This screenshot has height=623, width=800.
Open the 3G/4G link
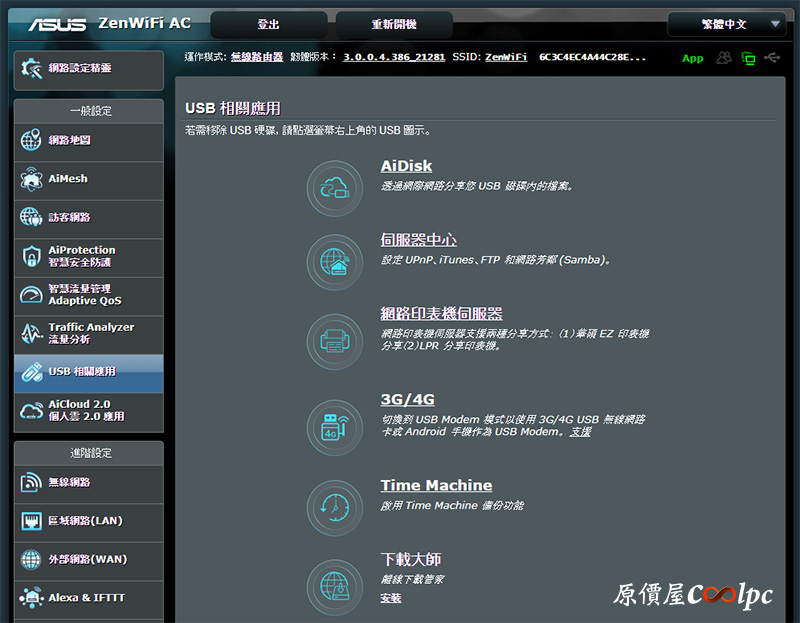click(408, 399)
